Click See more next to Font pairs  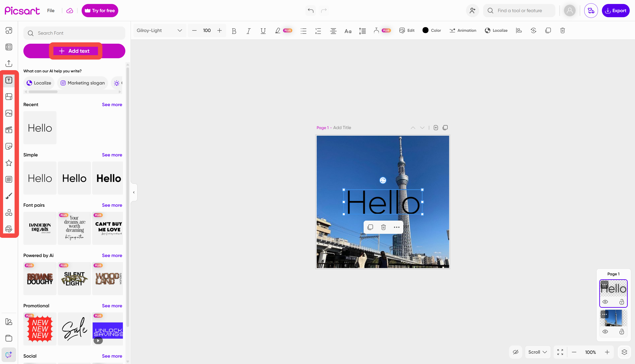[112, 205]
